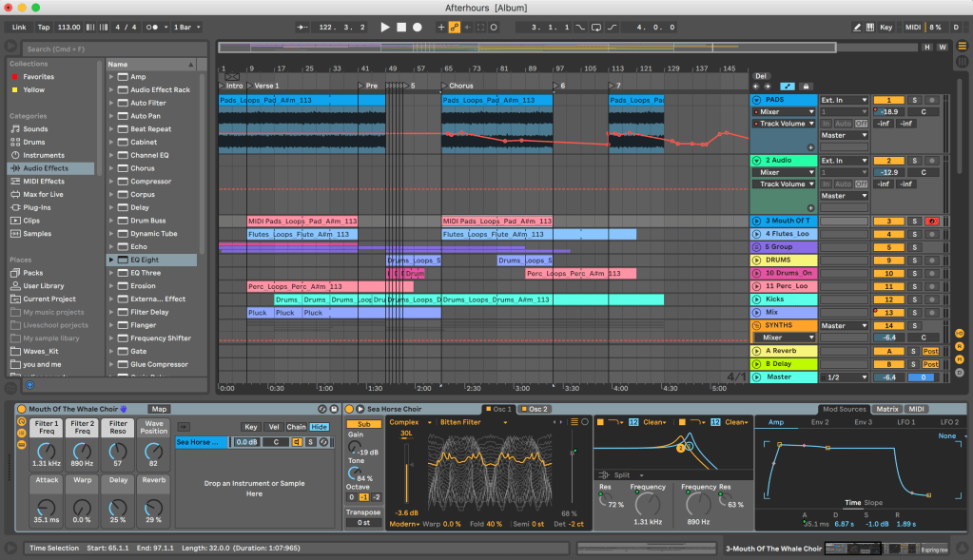Toggle Post on A Reverb return
Viewport: 973px width, 560px height.
click(930, 351)
